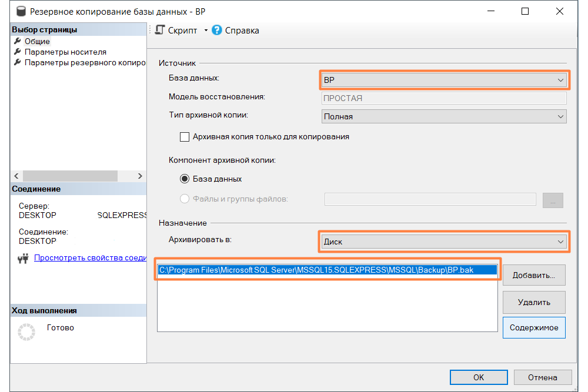Screen dimensions: 588x392
Task: Confirm the backup with OK
Action: coord(479,377)
